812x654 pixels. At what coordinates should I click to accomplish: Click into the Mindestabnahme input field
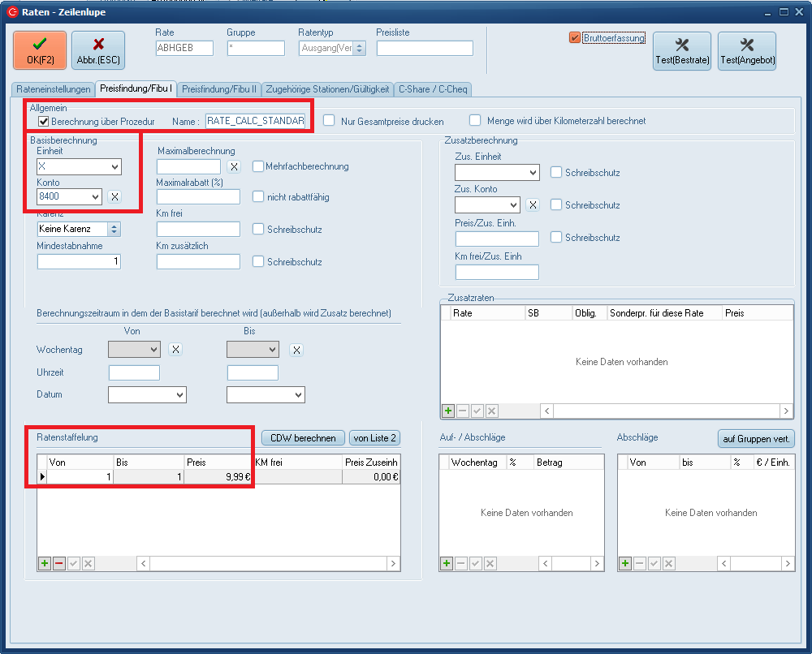point(79,261)
